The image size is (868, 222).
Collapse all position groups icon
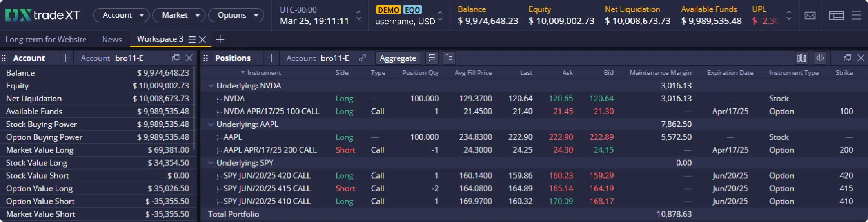pyautogui.click(x=432, y=58)
